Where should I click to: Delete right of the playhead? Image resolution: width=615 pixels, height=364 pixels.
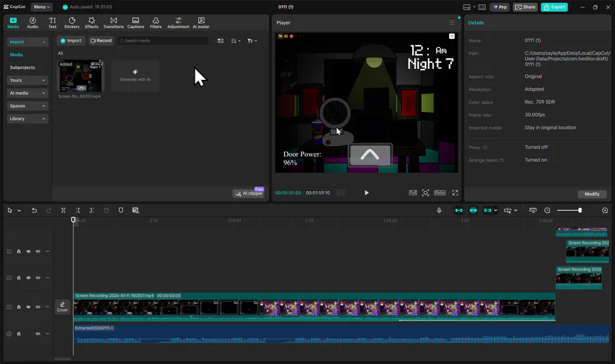coord(92,210)
